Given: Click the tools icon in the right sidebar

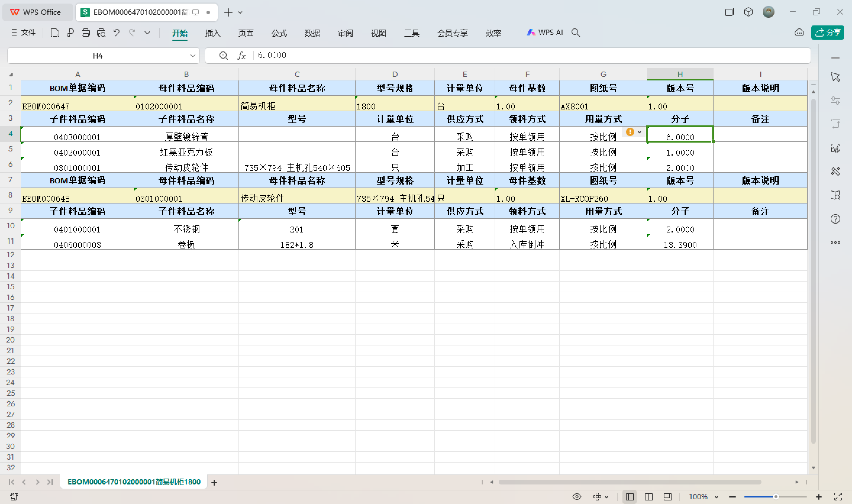Looking at the screenshot, I should point(835,171).
